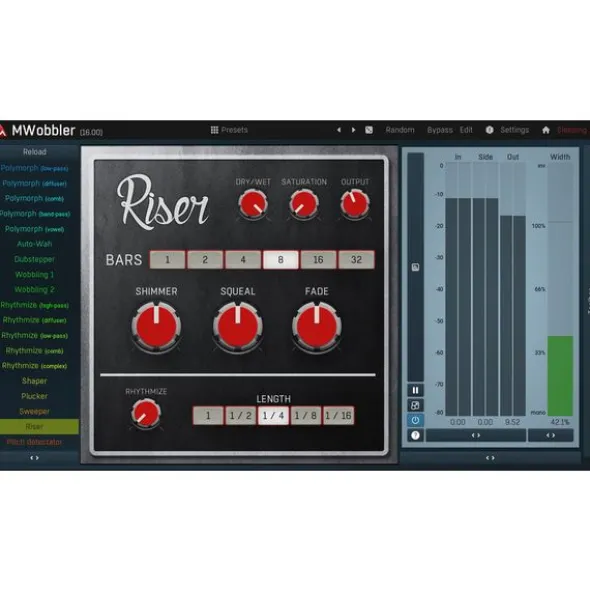
Task: Select Rhythmize (low-pass) device
Action: coord(35,335)
